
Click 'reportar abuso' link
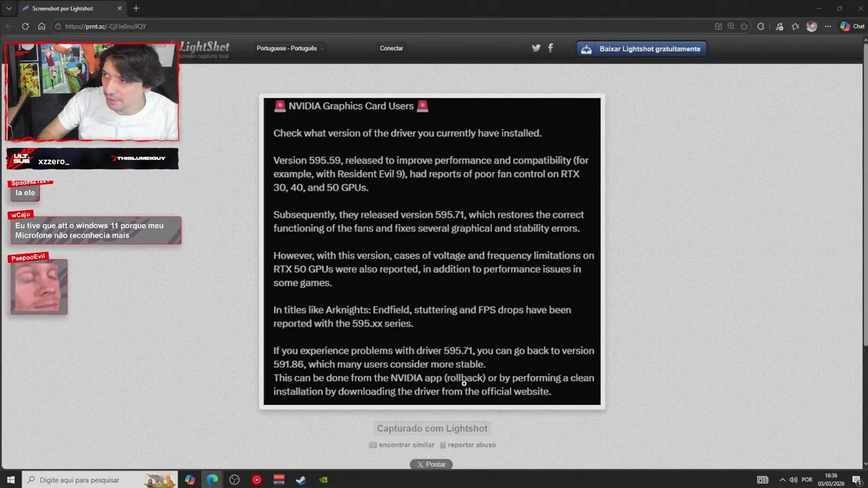pyautogui.click(x=468, y=445)
